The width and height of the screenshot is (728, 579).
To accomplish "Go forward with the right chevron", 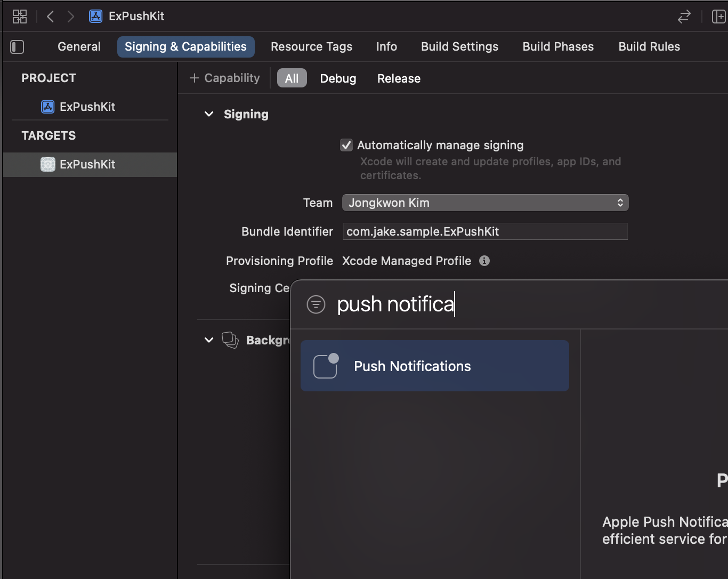I will pyautogui.click(x=71, y=17).
